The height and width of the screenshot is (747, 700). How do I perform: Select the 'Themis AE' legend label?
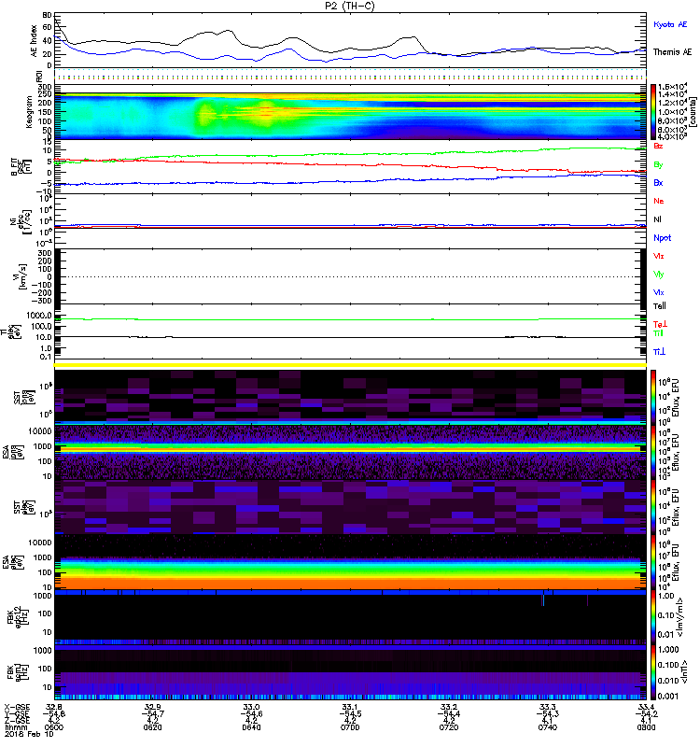(x=672, y=52)
